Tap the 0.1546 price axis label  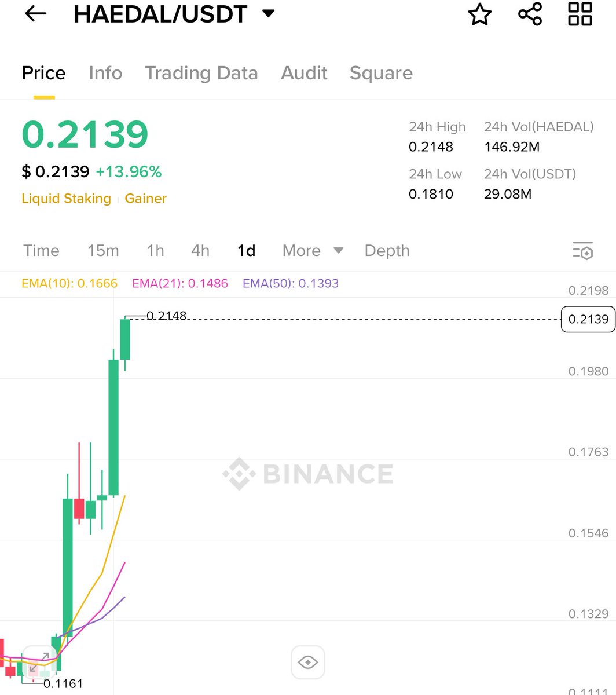pos(588,533)
